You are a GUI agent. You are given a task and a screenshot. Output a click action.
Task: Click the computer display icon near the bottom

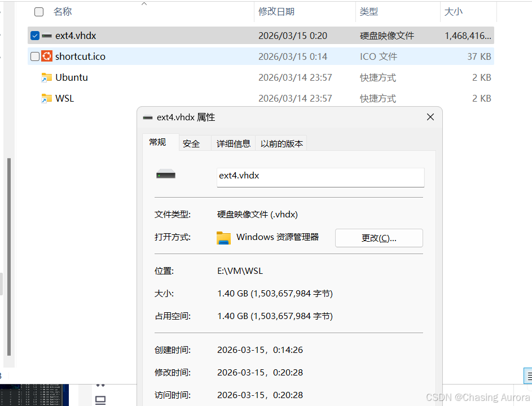[100, 399]
